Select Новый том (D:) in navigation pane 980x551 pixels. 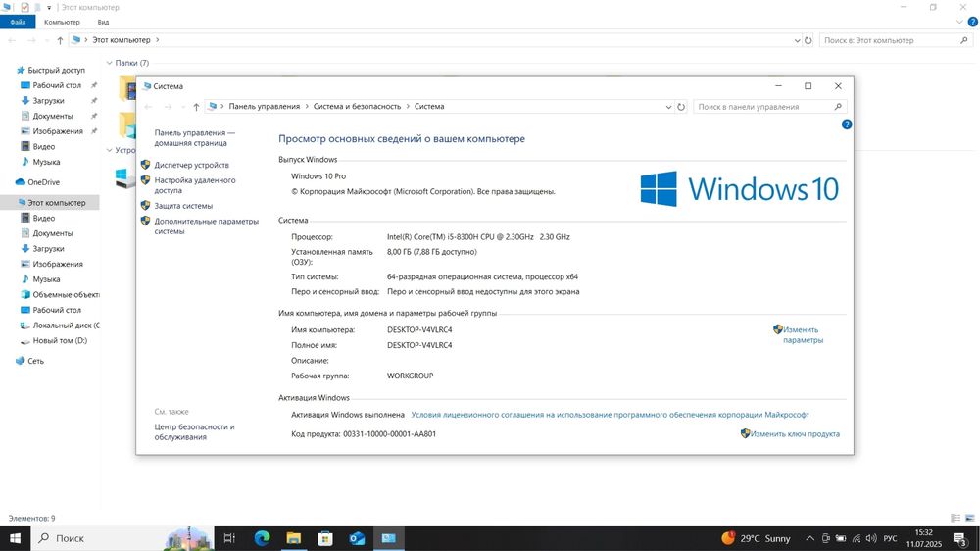point(60,341)
